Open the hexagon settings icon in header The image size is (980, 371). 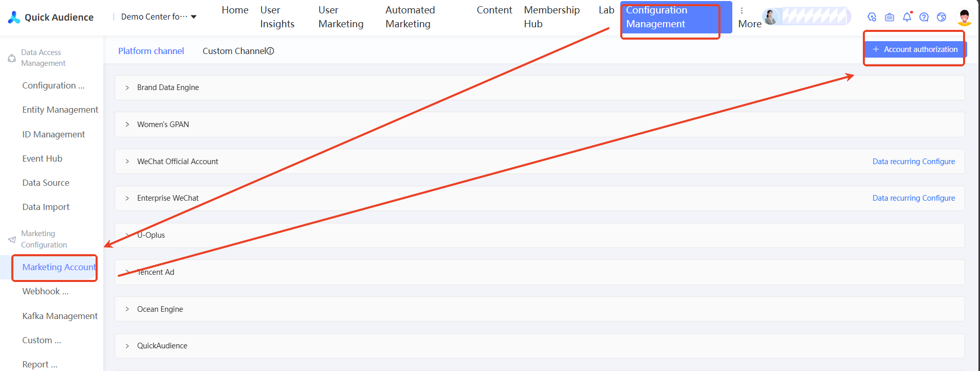point(872,17)
